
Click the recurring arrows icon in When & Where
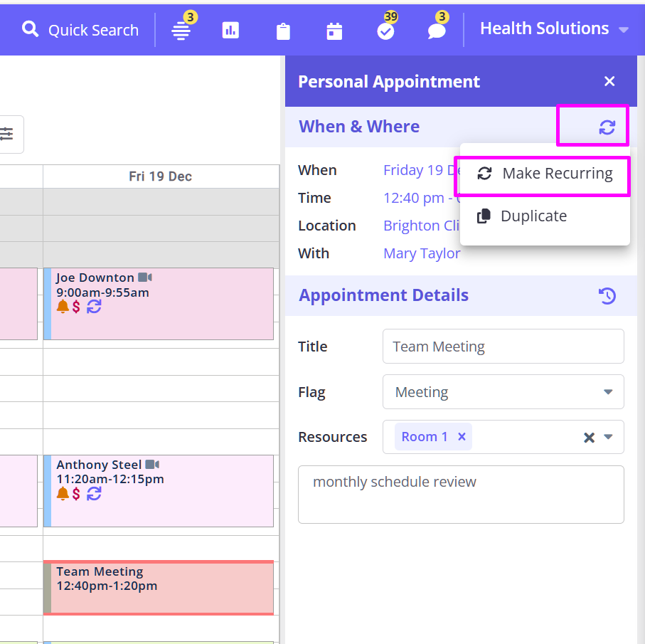[607, 127]
